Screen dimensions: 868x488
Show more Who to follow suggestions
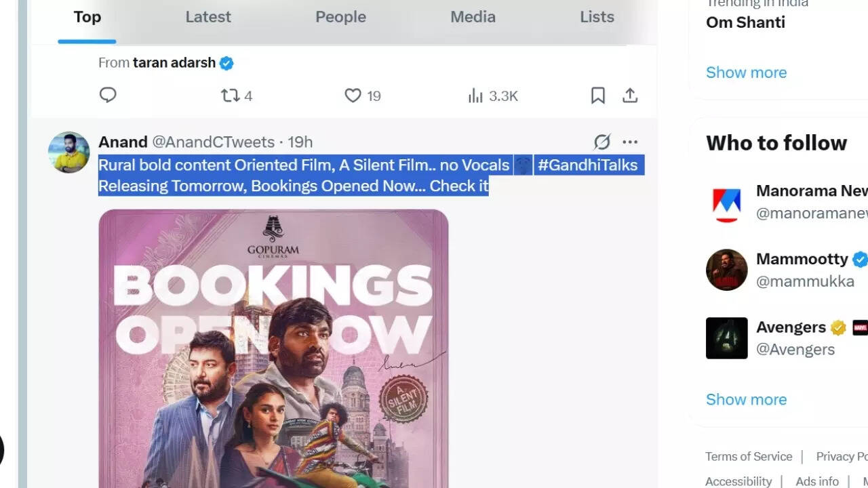(746, 399)
